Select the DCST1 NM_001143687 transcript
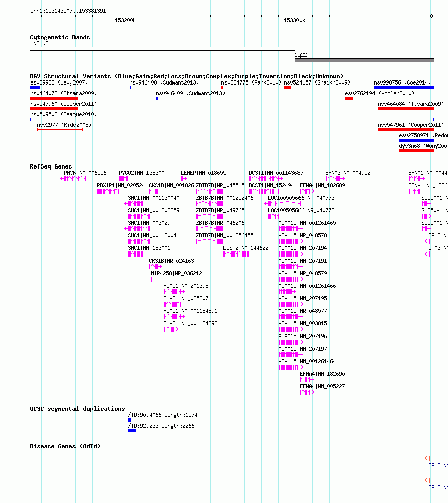The width and height of the screenshot is (448, 503). pyautogui.click(x=266, y=179)
